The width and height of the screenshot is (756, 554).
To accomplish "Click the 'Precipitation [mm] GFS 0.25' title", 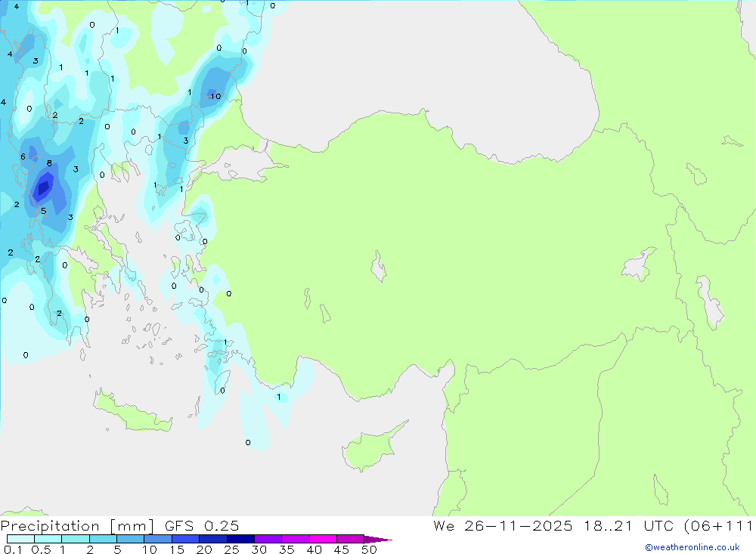I will pos(119,526).
